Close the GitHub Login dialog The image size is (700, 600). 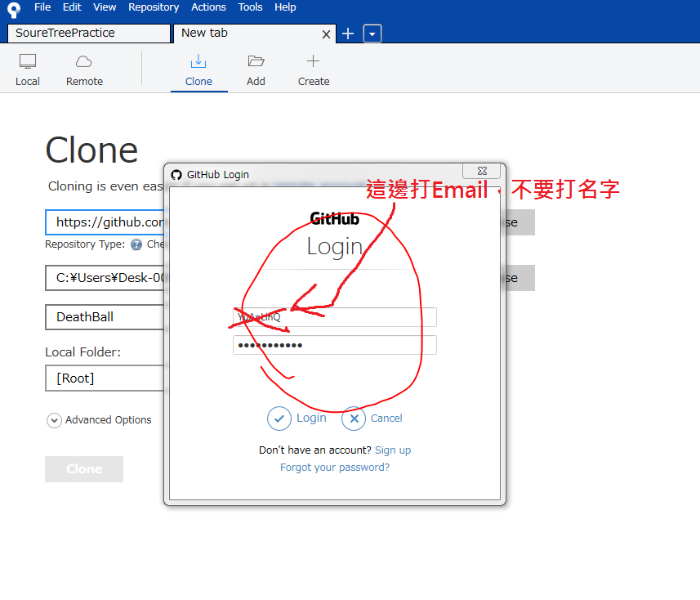point(483,171)
